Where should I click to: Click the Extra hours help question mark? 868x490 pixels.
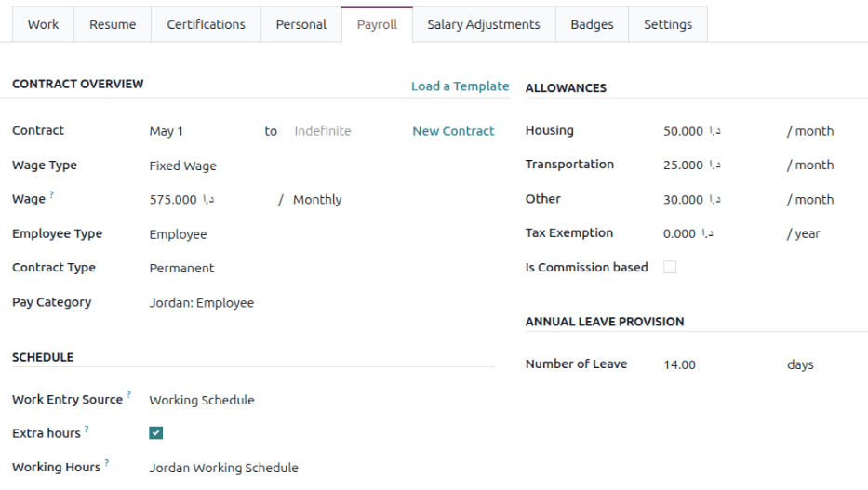coord(87,429)
